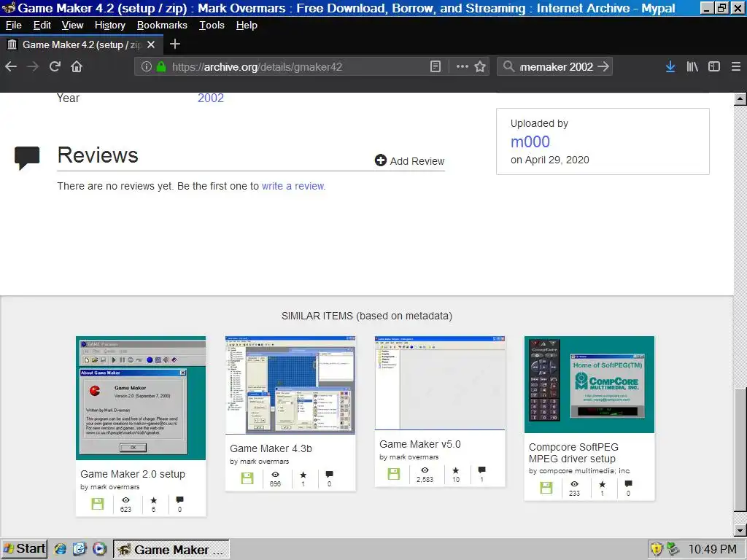Viewport: 747px width, 560px height.
Task: Click Game Maker v5.0 screenshot thumbnail
Action: [440, 383]
